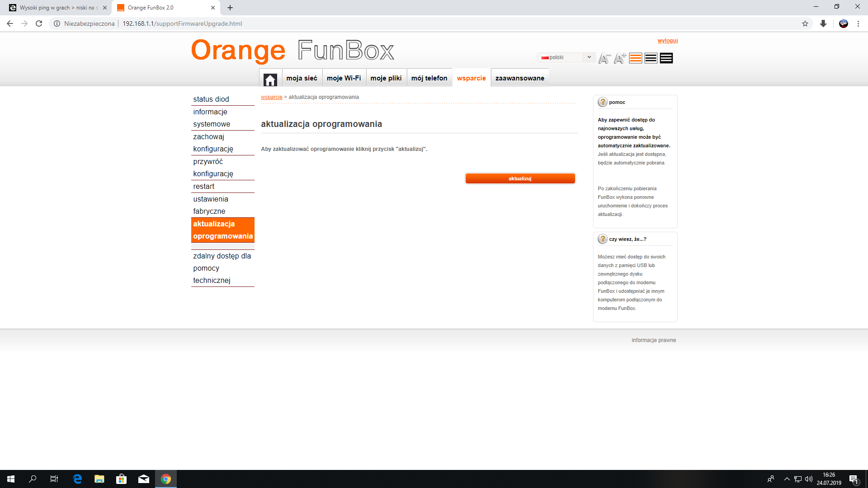
Task: Open the Windows Start menu
Action: tap(11, 479)
